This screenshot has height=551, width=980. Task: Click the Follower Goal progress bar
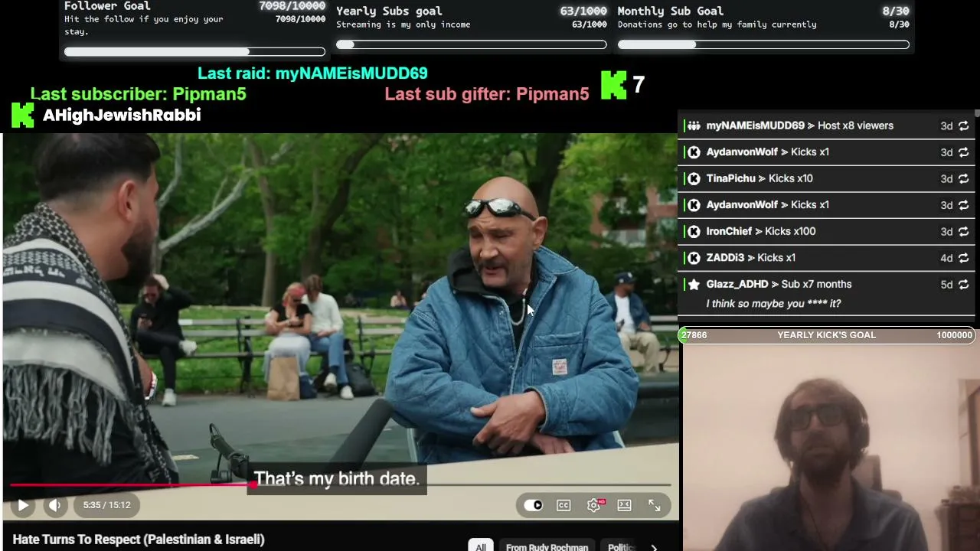(194, 52)
